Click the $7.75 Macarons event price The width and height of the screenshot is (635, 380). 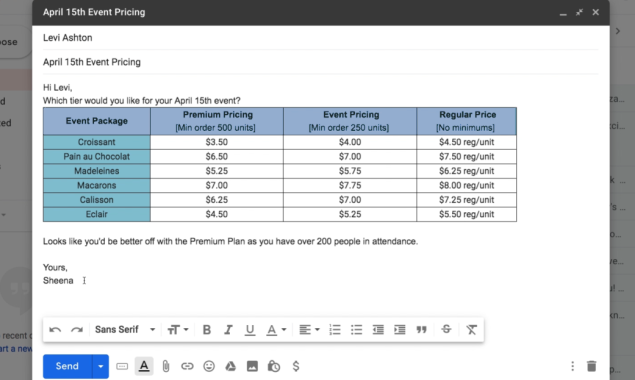coord(350,186)
